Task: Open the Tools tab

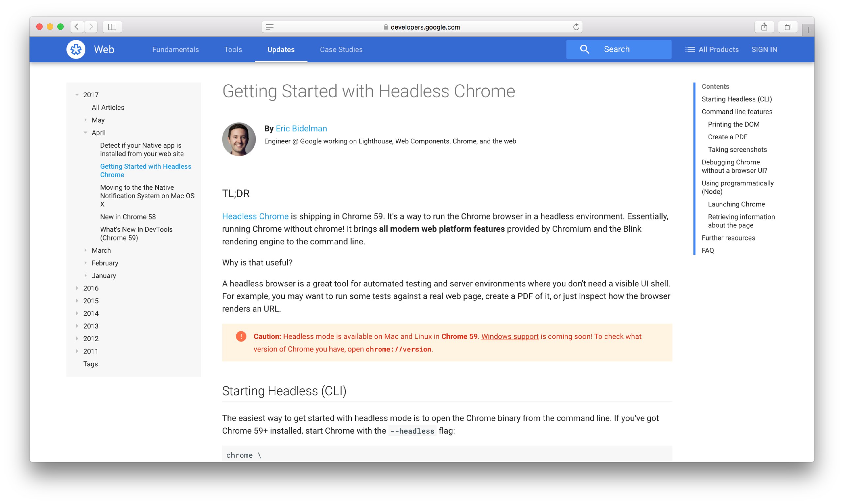Action: (x=233, y=50)
